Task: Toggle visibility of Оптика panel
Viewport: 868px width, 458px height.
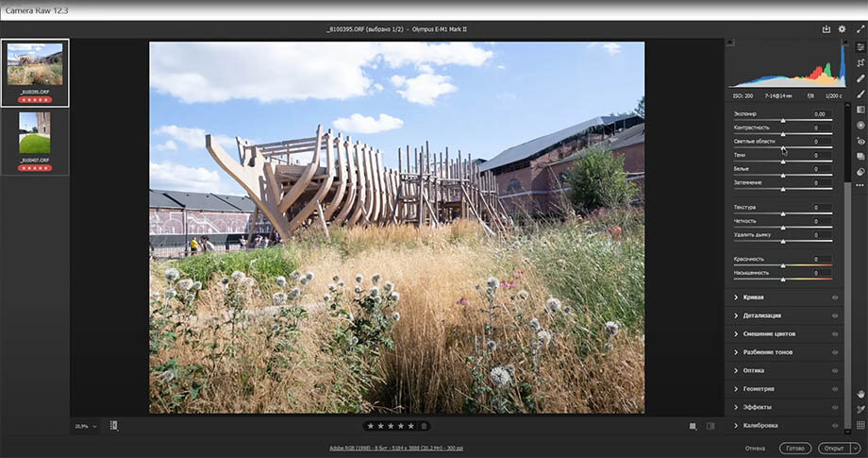Action: coord(834,370)
